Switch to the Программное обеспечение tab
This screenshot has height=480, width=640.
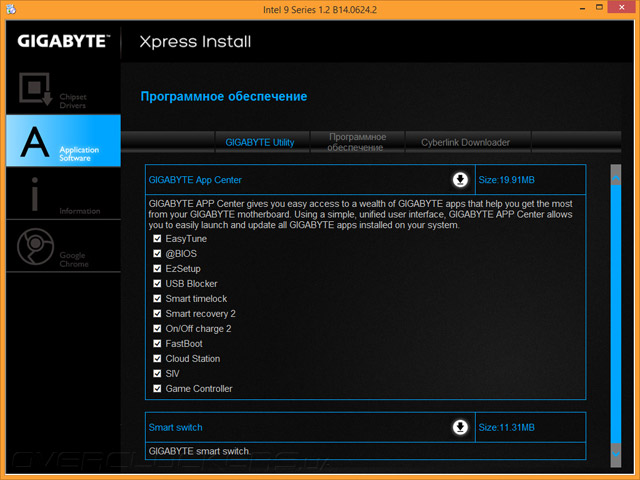[x=357, y=142]
